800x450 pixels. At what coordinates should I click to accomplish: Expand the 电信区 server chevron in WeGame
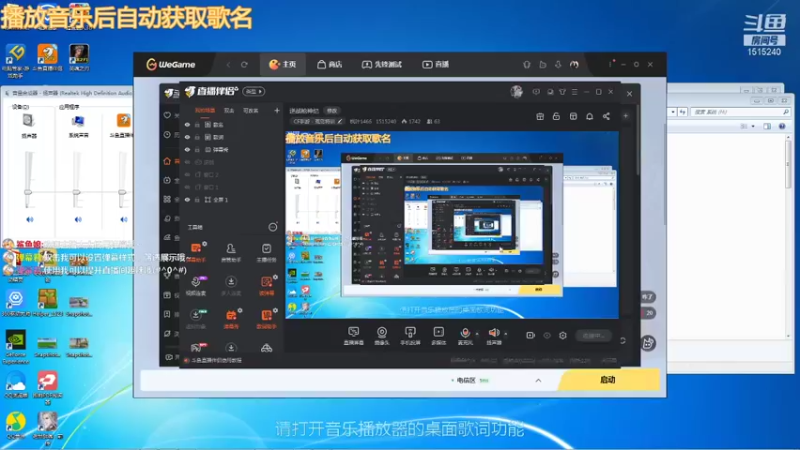538,381
